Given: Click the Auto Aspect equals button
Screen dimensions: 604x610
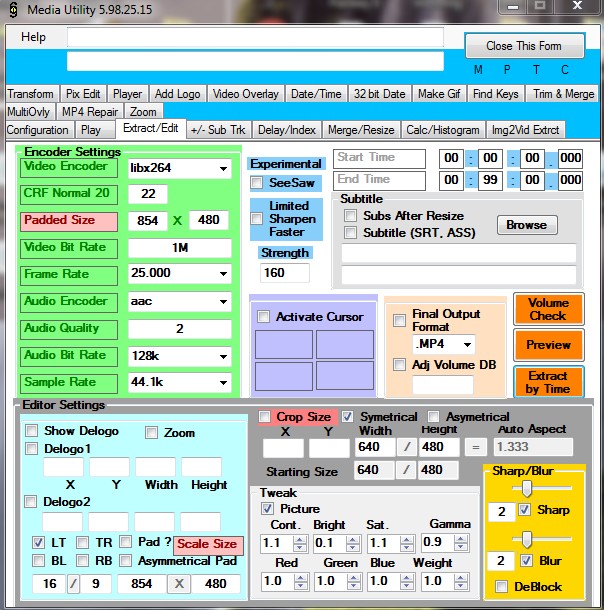Looking at the screenshot, I should [x=475, y=447].
